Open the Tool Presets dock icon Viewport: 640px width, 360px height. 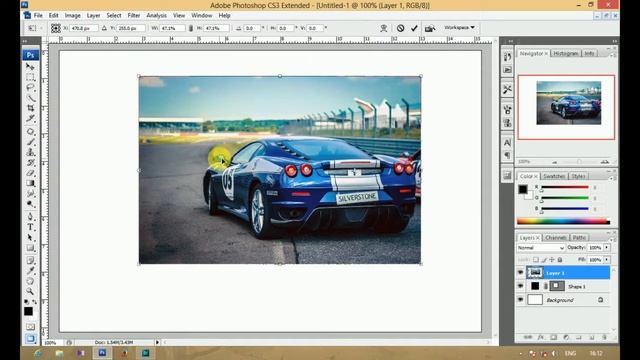pos(507,89)
